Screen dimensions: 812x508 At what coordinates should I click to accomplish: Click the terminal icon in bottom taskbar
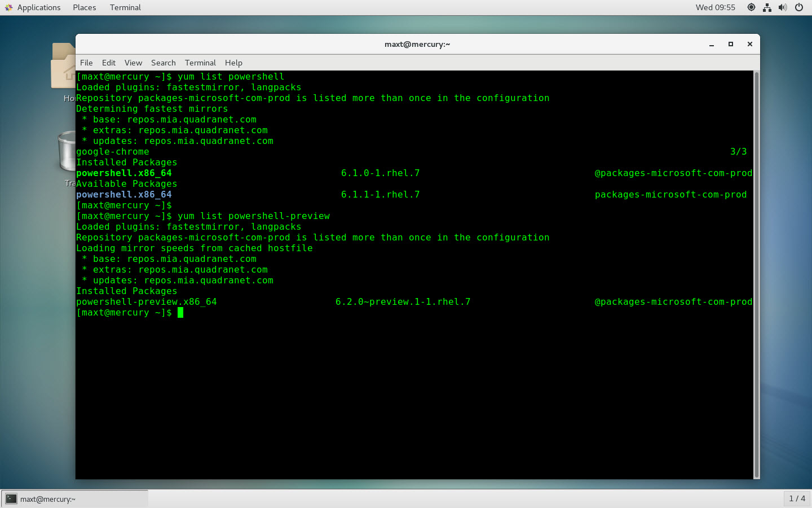pyautogui.click(x=11, y=499)
